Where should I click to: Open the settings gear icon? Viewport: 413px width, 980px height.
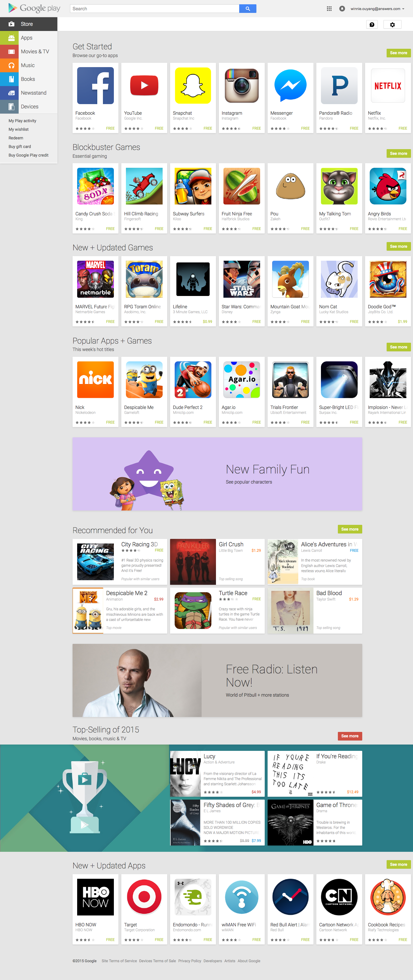coord(392,24)
